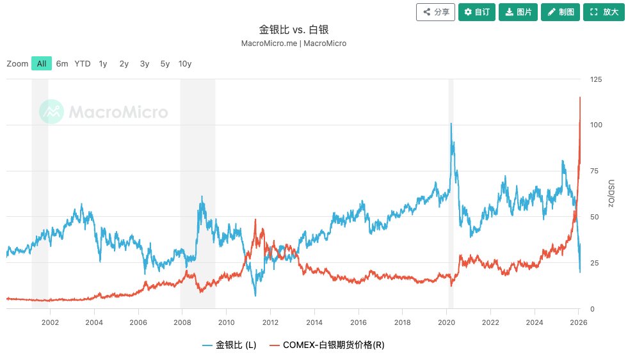Open MacroMicro.me source link under title

pos(270,44)
